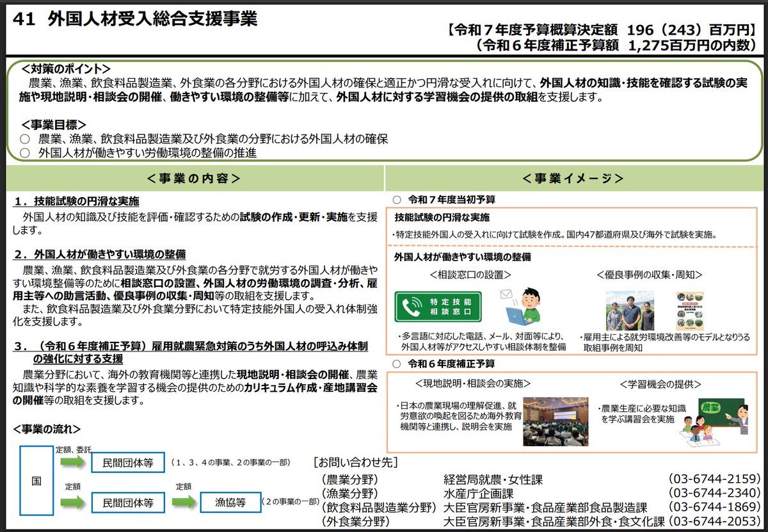Image resolution: width=768 pixels, height=532 pixels.
Task: Click 水産庁企画課 department name
Action: tap(479, 494)
